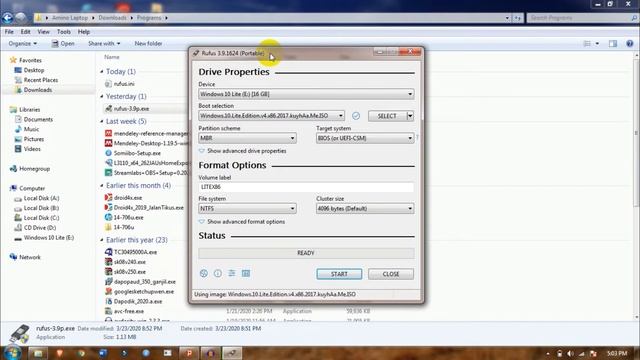Change view using the view icon
This screenshot has height=360, width=640.
[587, 43]
